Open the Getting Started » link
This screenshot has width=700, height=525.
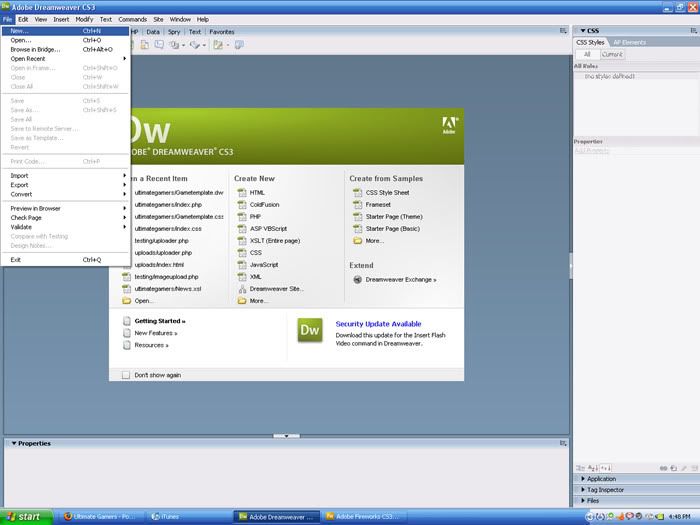160,321
